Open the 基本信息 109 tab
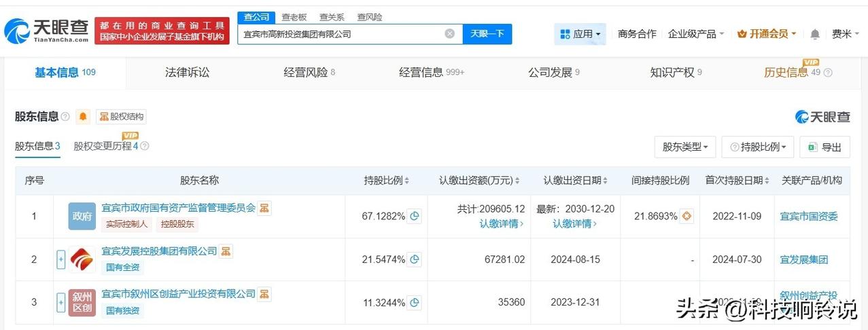868x330 pixels. [x=65, y=73]
